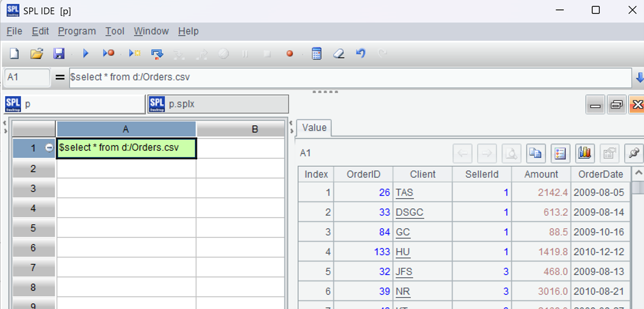644x309 pixels.
Task: Select the p.splx document tab
Action: [x=218, y=104]
